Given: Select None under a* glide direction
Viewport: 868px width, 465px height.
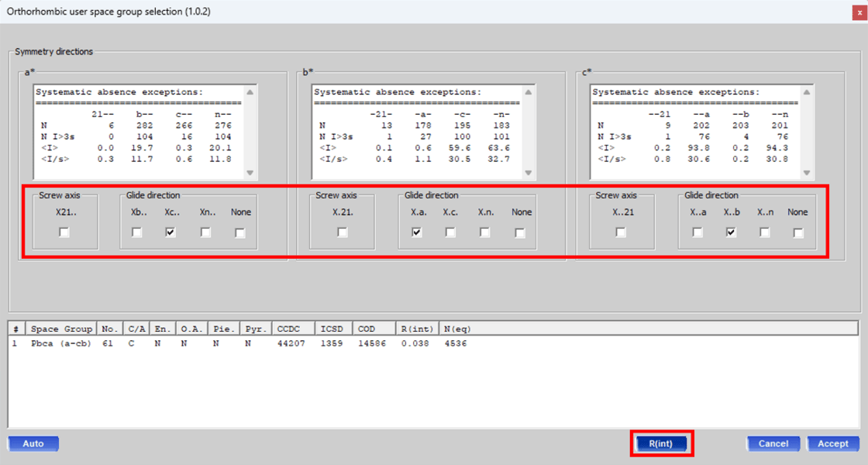Looking at the screenshot, I should (x=240, y=232).
